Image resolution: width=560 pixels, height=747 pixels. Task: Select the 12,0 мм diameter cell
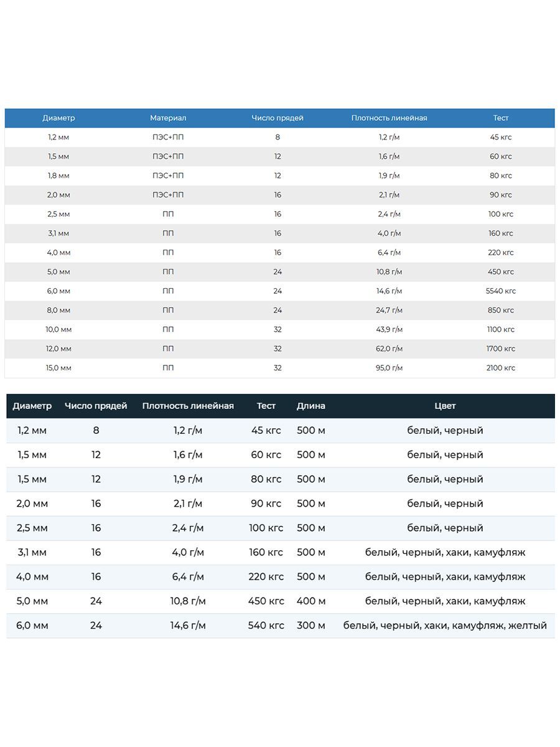click(x=58, y=349)
